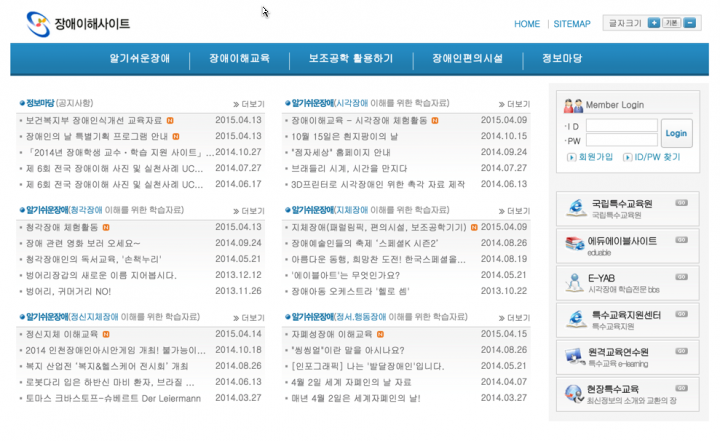Viewport: 720px width, 441px height.
Task: Open 보건복지부 장애인식개선 교육자료 post
Action: [x=94, y=120]
